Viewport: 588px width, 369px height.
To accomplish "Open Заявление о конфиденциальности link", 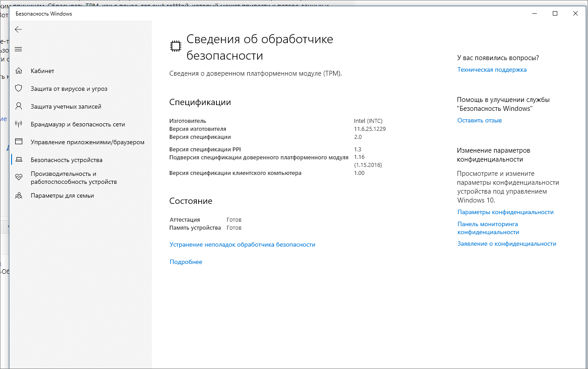I will click(x=506, y=243).
